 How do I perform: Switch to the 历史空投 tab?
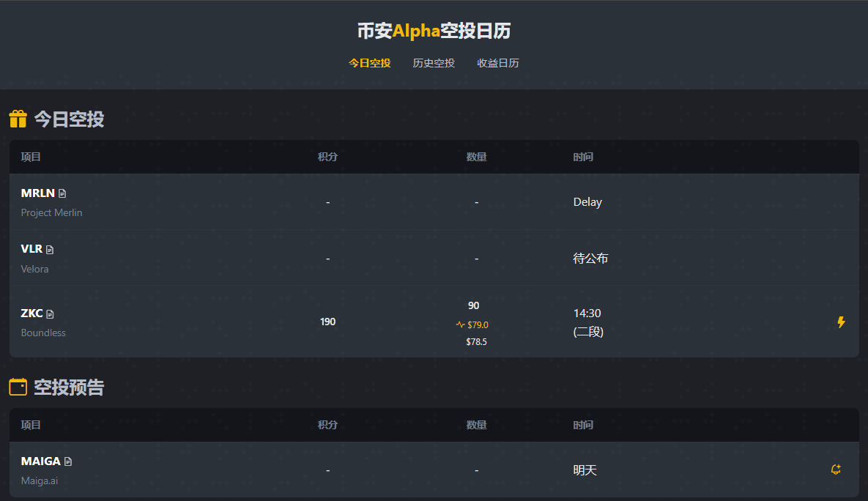click(x=434, y=63)
